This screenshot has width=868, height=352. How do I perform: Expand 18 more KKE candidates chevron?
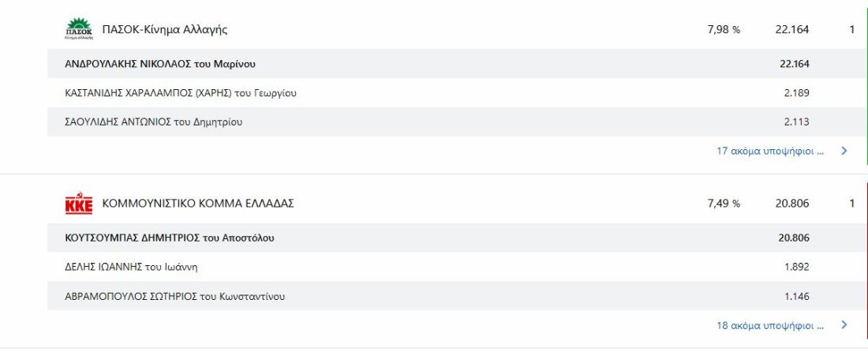tap(844, 325)
